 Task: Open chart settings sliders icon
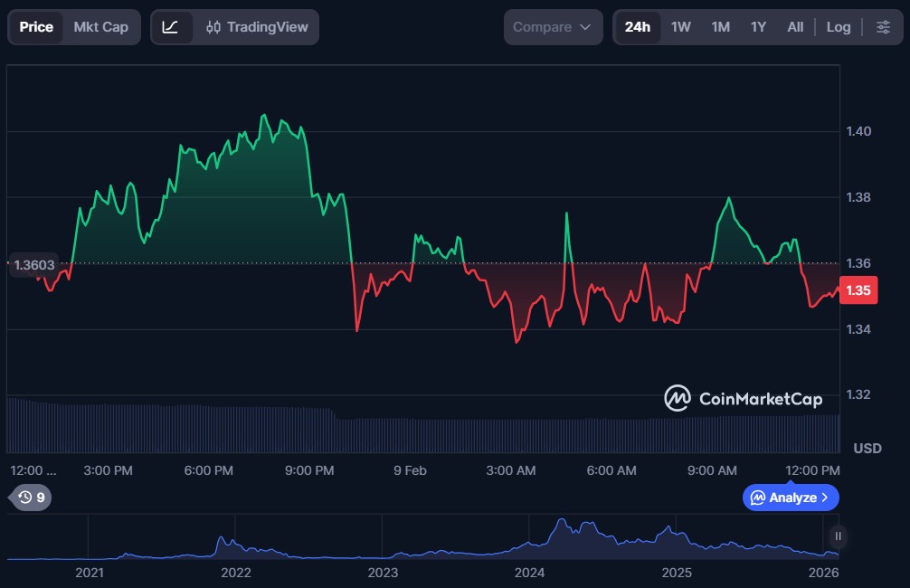[x=883, y=27]
